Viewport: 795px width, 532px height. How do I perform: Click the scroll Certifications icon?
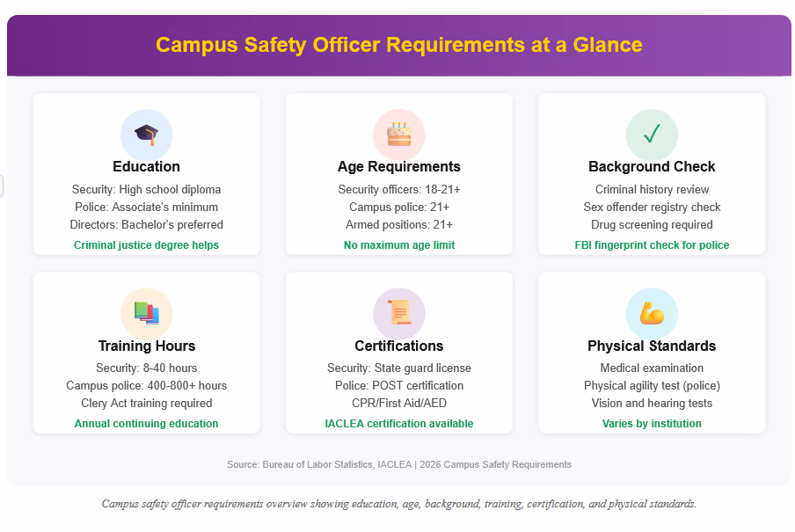pyautogui.click(x=398, y=313)
